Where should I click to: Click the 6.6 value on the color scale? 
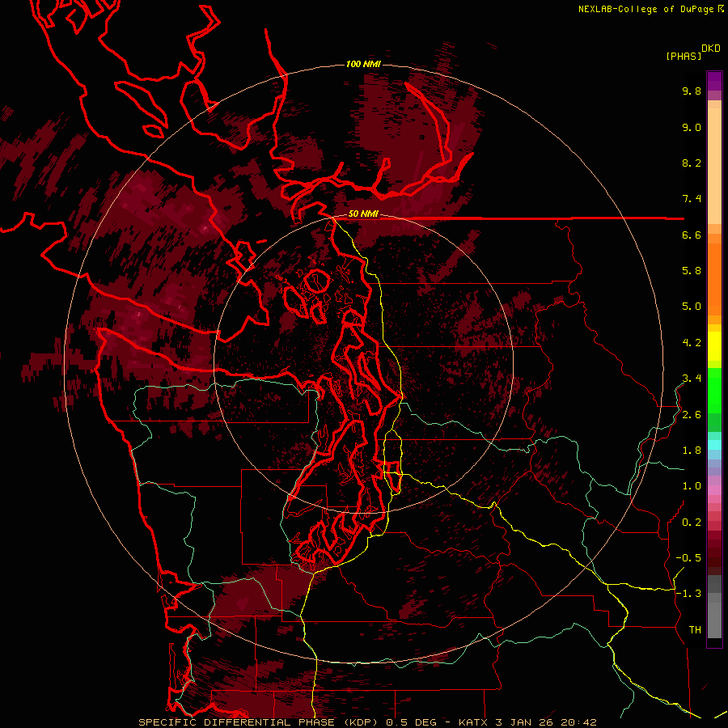pos(692,235)
